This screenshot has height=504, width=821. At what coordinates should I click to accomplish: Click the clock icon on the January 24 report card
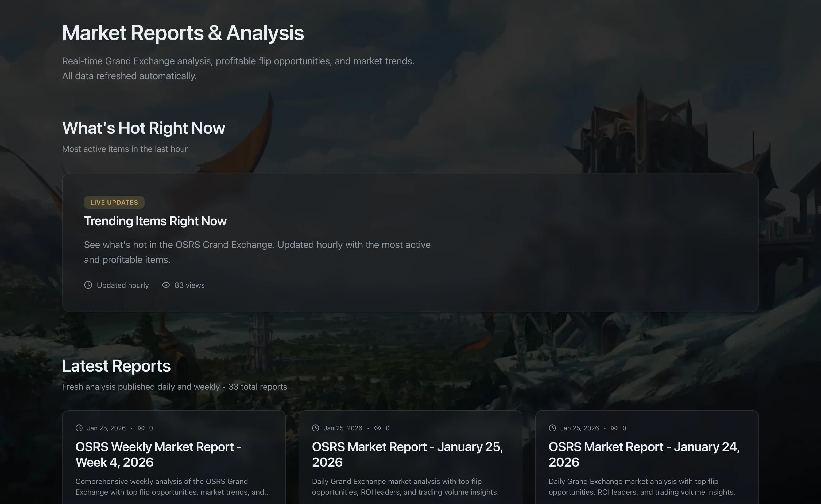(552, 428)
